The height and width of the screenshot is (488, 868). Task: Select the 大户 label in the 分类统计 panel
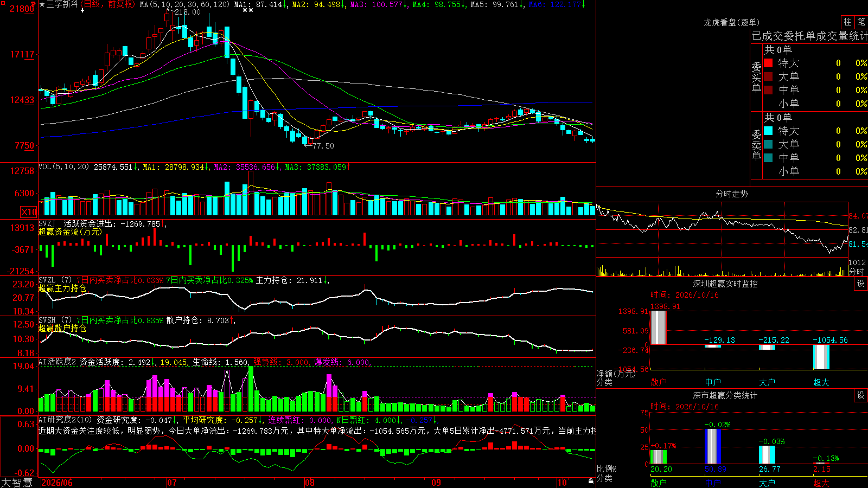(x=767, y=483)
